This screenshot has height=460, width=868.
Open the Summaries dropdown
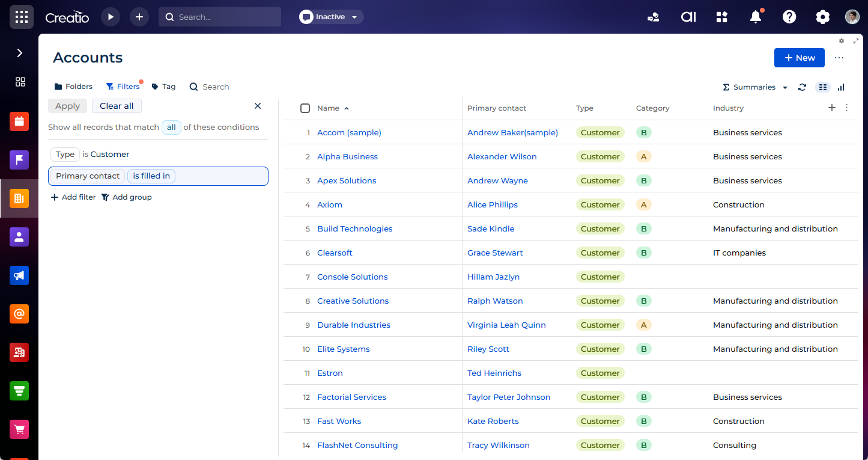755,87
